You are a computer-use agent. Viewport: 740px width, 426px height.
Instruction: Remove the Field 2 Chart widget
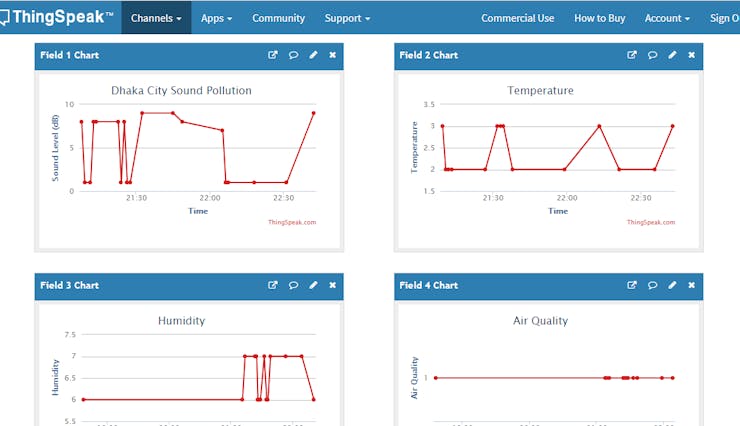click(x=691, y=55)
